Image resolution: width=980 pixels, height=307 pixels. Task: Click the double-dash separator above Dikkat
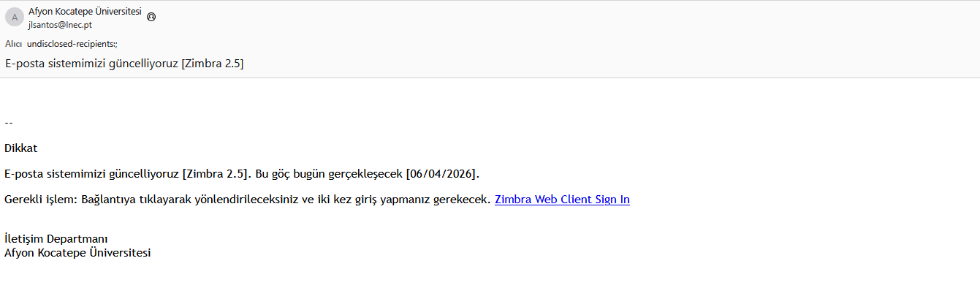click(x=9, y=123)
